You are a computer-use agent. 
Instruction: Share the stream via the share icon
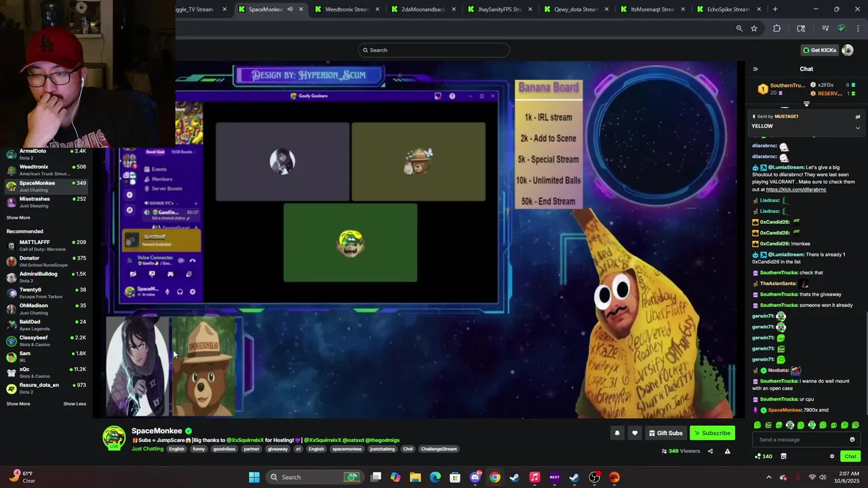point(711,451)
